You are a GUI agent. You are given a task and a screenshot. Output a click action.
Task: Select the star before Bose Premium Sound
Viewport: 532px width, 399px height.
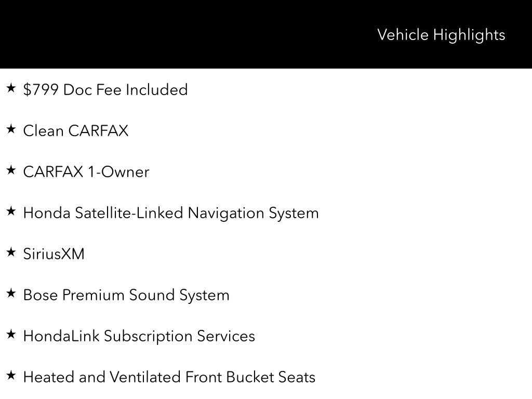pyautogui.click(x=11, y=294)
